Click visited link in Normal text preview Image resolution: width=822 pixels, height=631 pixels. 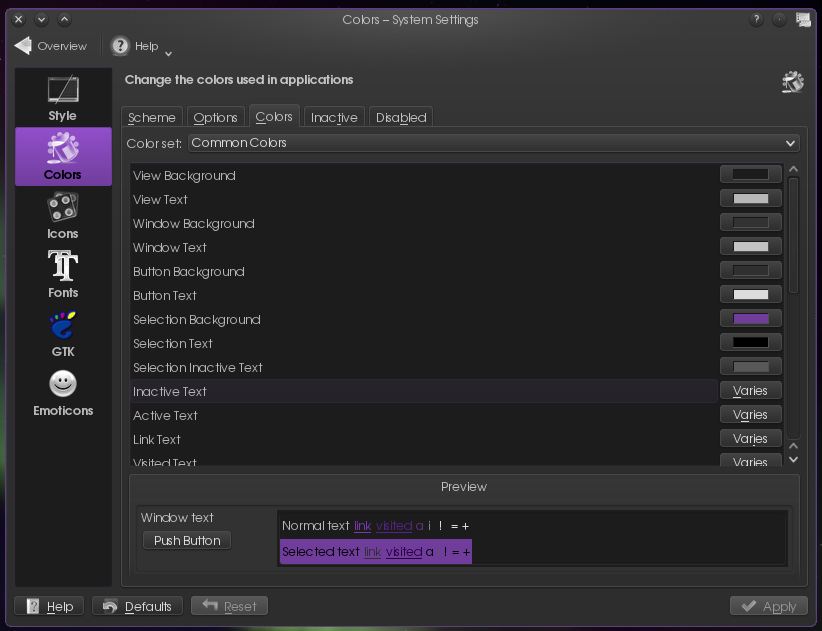click(x=394, y=526)
